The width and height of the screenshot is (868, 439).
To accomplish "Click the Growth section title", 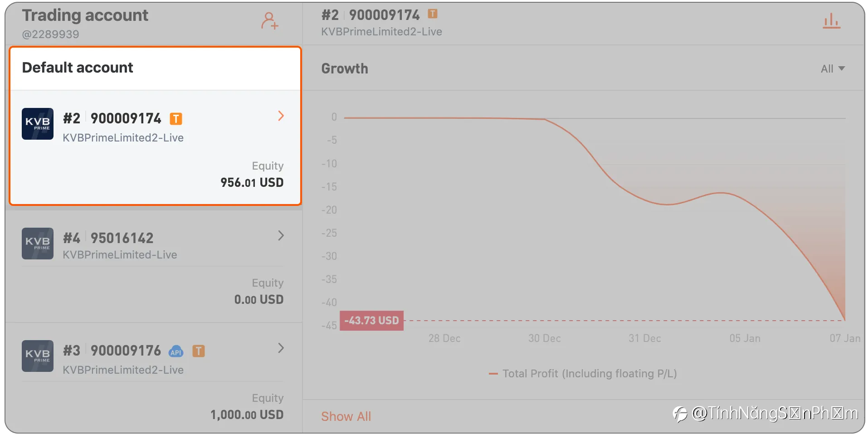I will 345,68.
